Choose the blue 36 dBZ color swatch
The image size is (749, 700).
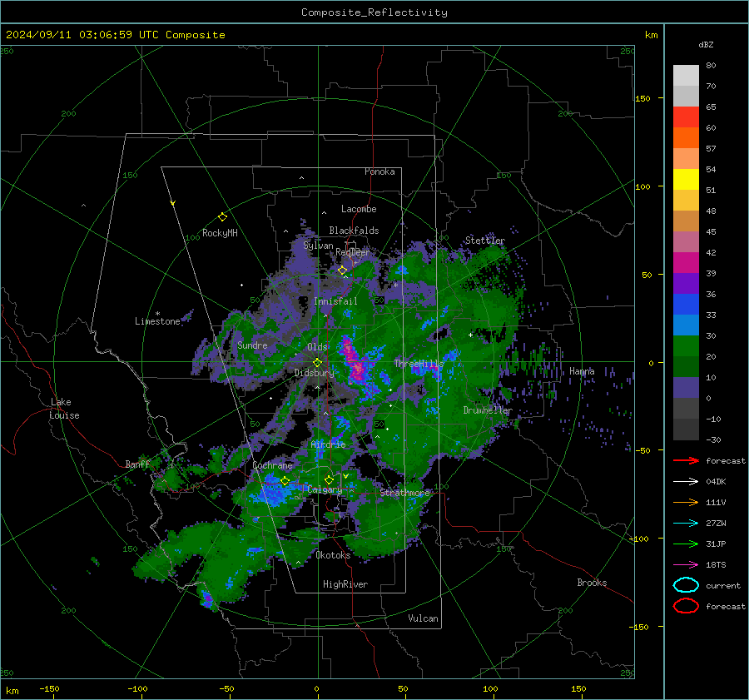pyautogui.click(x=686, y=304)
